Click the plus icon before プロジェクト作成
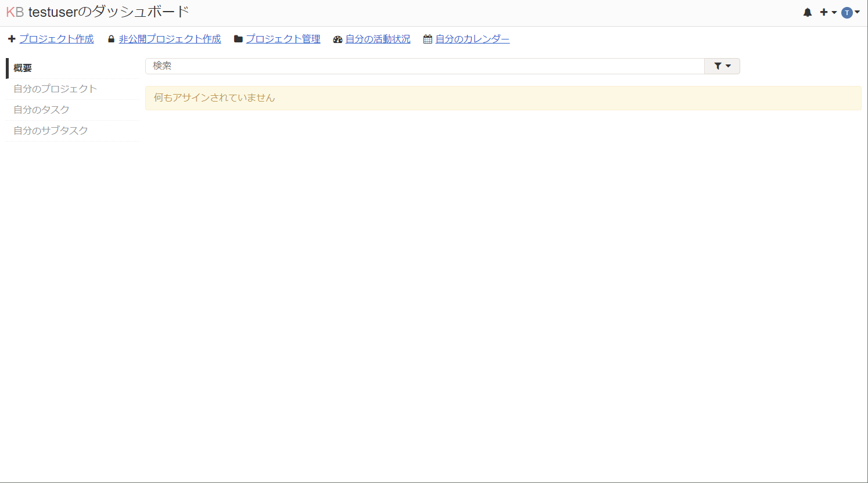The height and width of the screenshot is (483, 868). coord(12,38)
